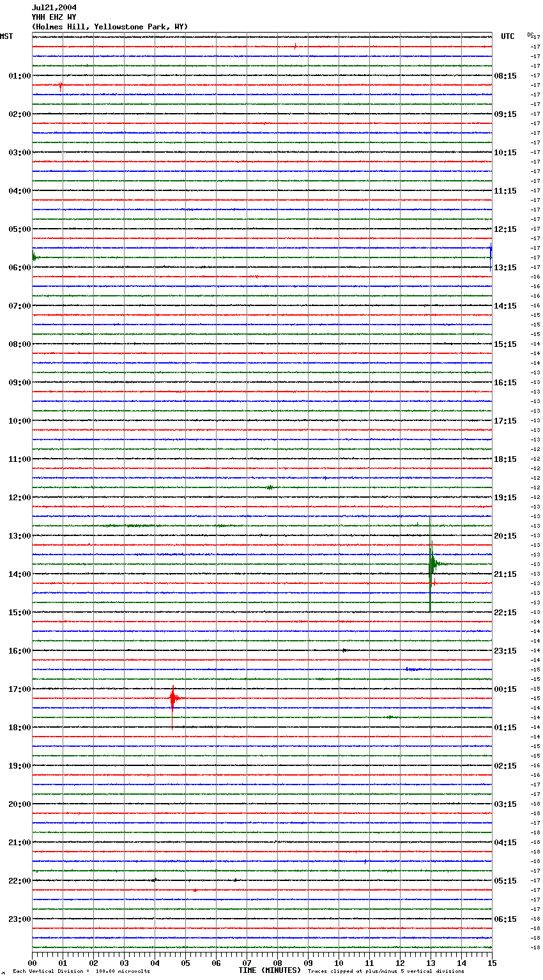Image resolution: width=543 pixels, height=980 pixels.
Task: Select the station code YHH EHZ WY
Action: pos(54,17)
